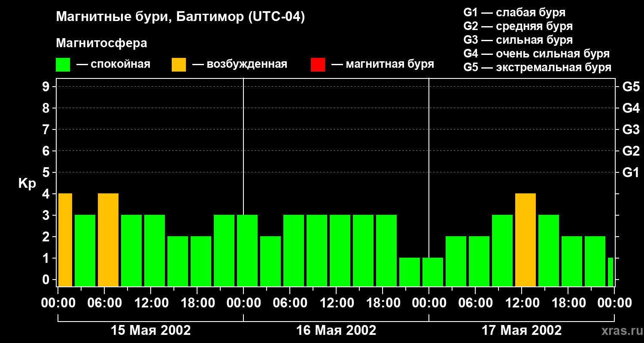Click the low green bar at 00:00 on 17 May

tap(433, 272)
